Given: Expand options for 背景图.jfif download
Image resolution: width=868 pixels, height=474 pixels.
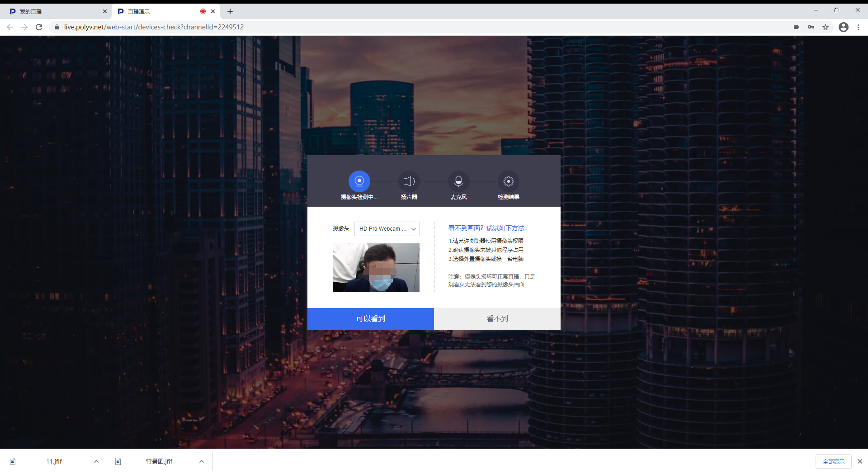Looking at the screenshot, I should pyautogui.click(x=202, y=461).
